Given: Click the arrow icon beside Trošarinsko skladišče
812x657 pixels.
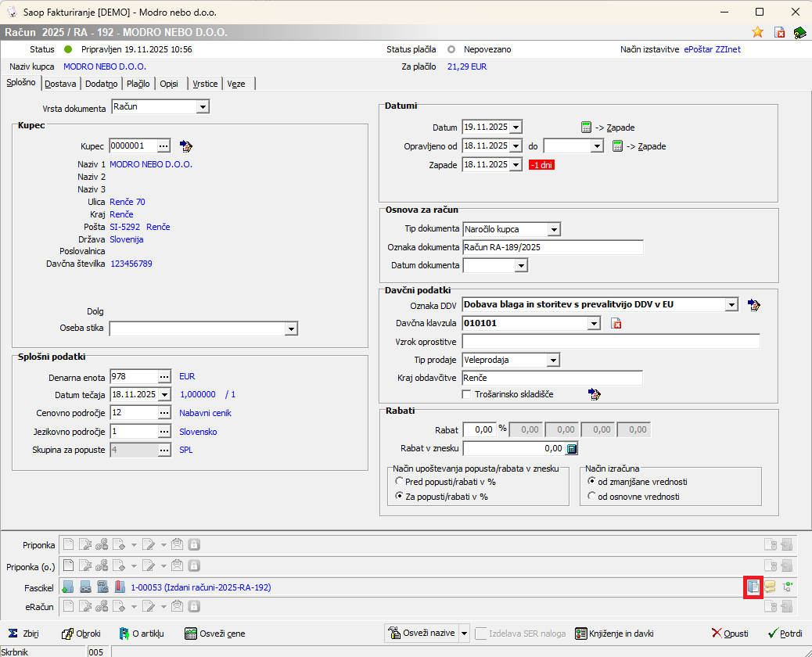Looking at the screenshot, I should [595, 395].
